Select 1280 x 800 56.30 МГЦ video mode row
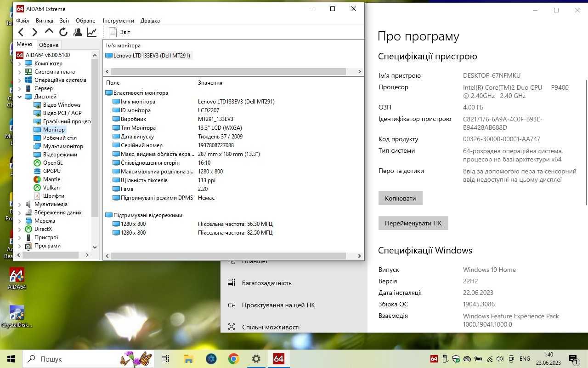The image size is (588, 368). (233, 224)
